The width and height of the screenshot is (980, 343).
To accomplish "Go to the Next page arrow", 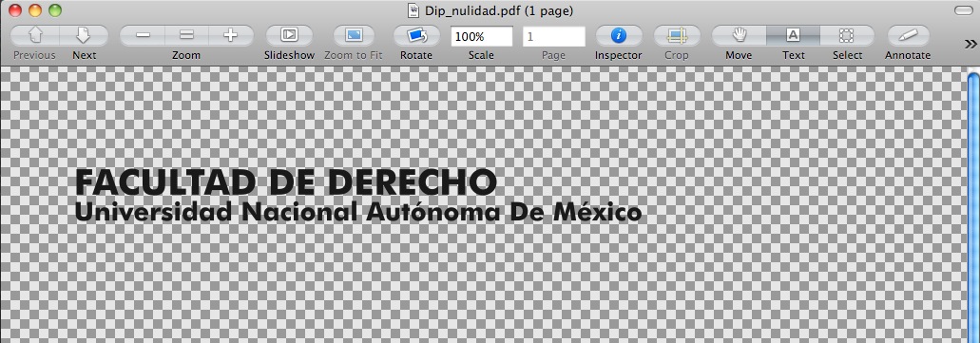I will (x=84, y=35).
